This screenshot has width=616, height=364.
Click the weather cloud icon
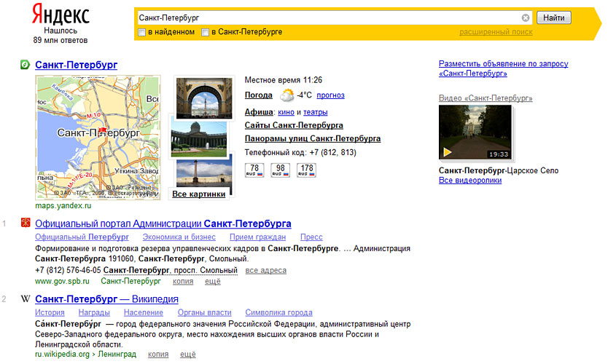click(x=286, y=95)
